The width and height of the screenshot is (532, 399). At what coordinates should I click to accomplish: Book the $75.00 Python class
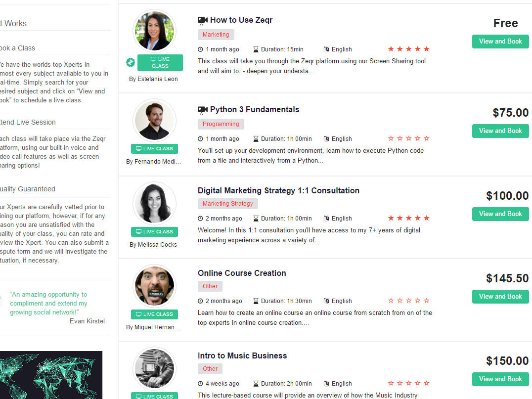(x=500, y=131)
